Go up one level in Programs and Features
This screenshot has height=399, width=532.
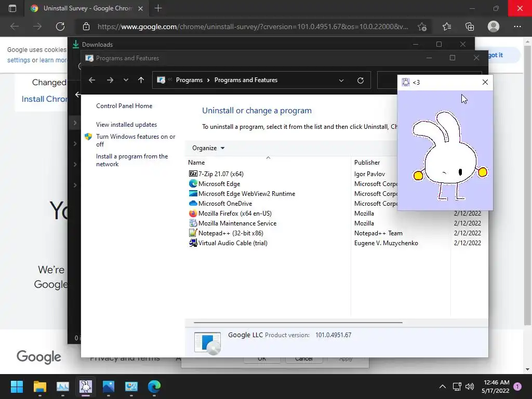[x=141, y=80]
